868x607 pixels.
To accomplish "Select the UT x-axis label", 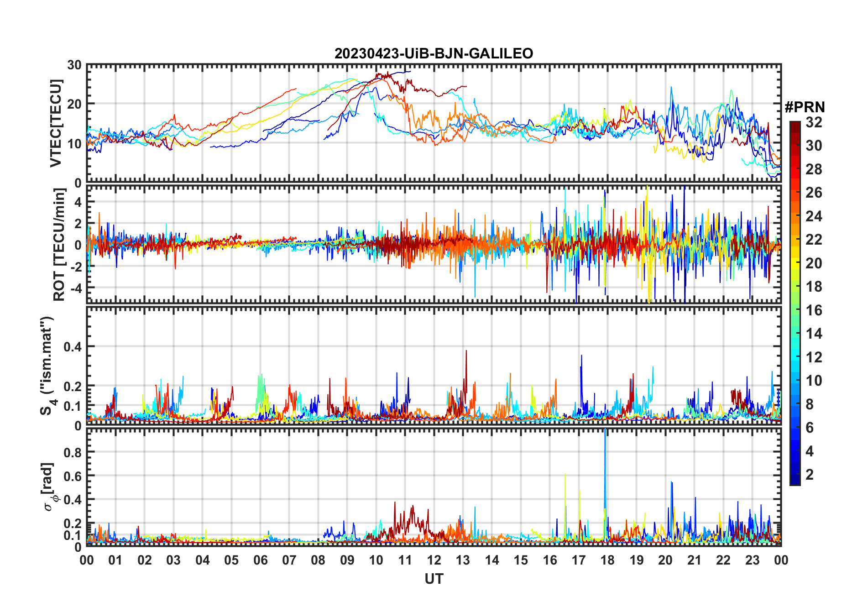I will click(434, 579).
